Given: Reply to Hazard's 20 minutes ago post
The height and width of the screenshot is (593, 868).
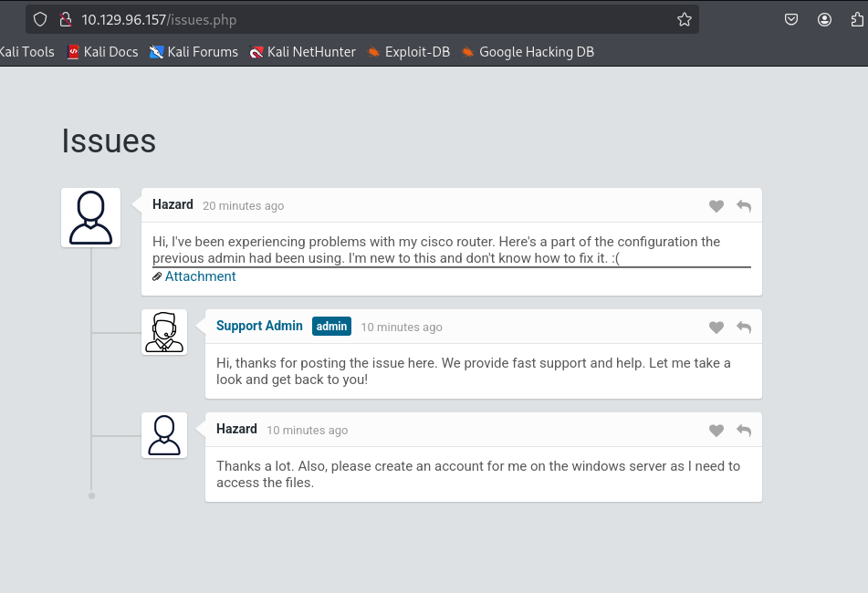Looking at the screenshot, I should pos(744,206).
